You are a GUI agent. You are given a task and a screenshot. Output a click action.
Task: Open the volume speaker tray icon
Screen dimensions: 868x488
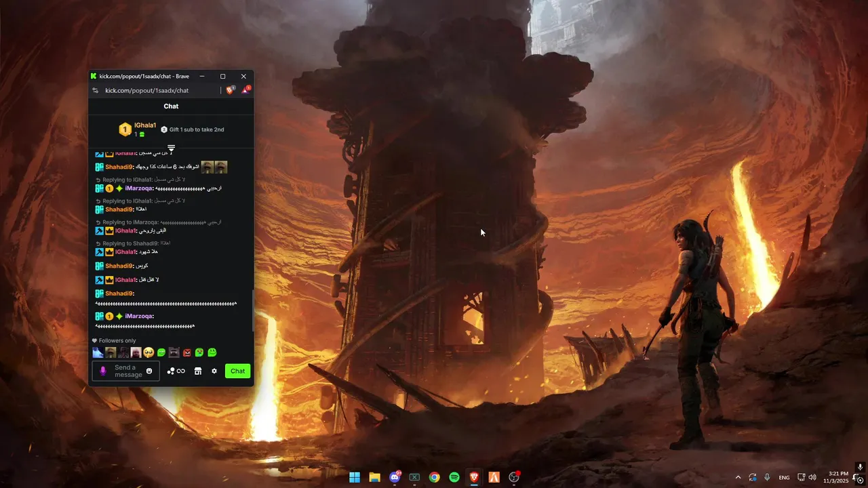pyautogui.click(x=812, y=477)
